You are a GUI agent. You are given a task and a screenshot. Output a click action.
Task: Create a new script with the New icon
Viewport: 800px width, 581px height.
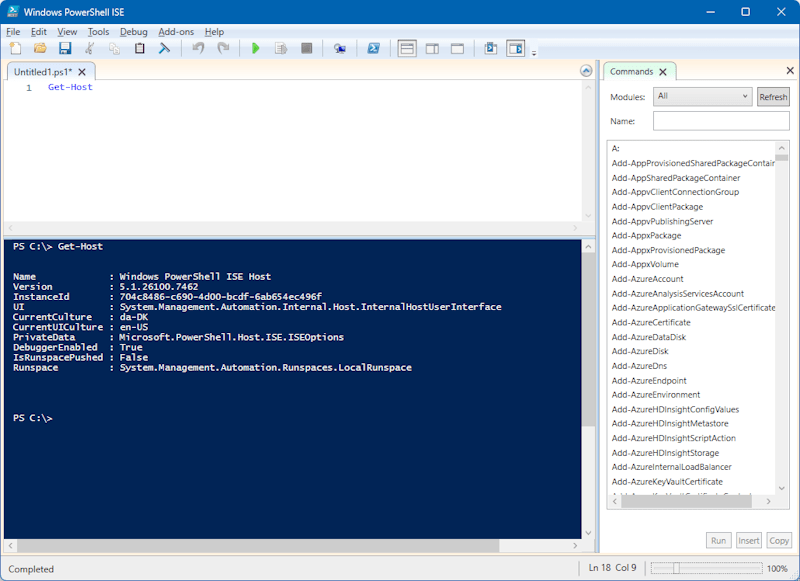[14, 48]
